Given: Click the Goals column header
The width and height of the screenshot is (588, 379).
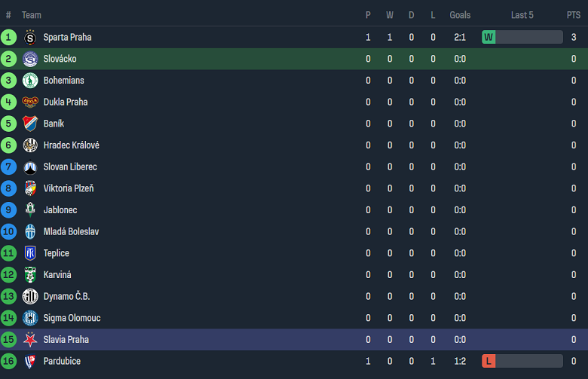Looking at the screenshot, I should point(460,15).
